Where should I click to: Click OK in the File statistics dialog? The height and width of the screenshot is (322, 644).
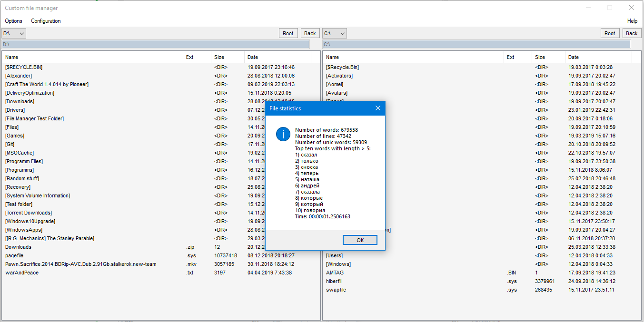pos(360,240)
